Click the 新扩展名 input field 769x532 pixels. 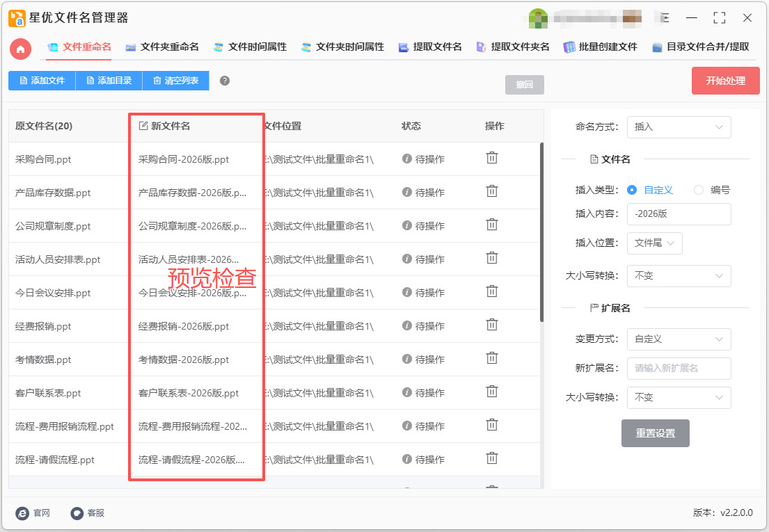coord(679,369)
